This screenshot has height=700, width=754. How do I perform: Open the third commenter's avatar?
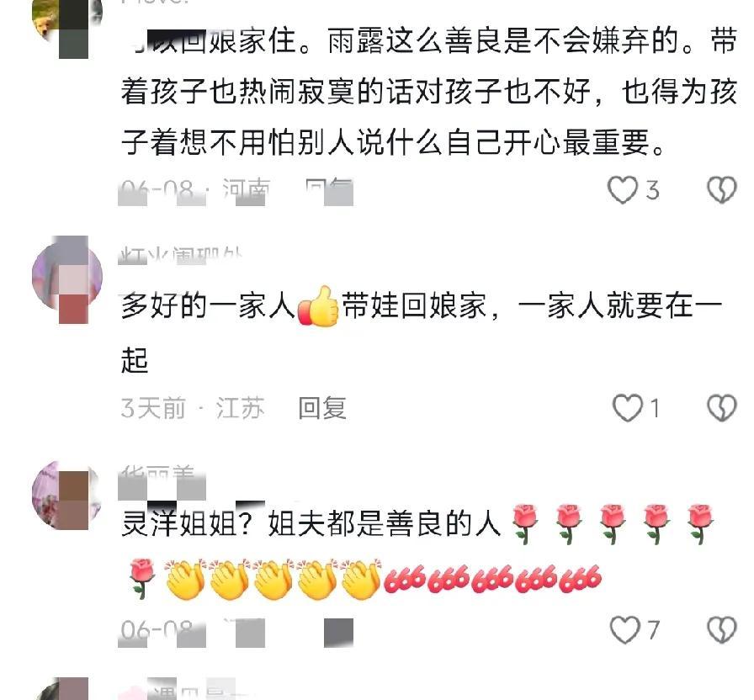tap(67, 496)
